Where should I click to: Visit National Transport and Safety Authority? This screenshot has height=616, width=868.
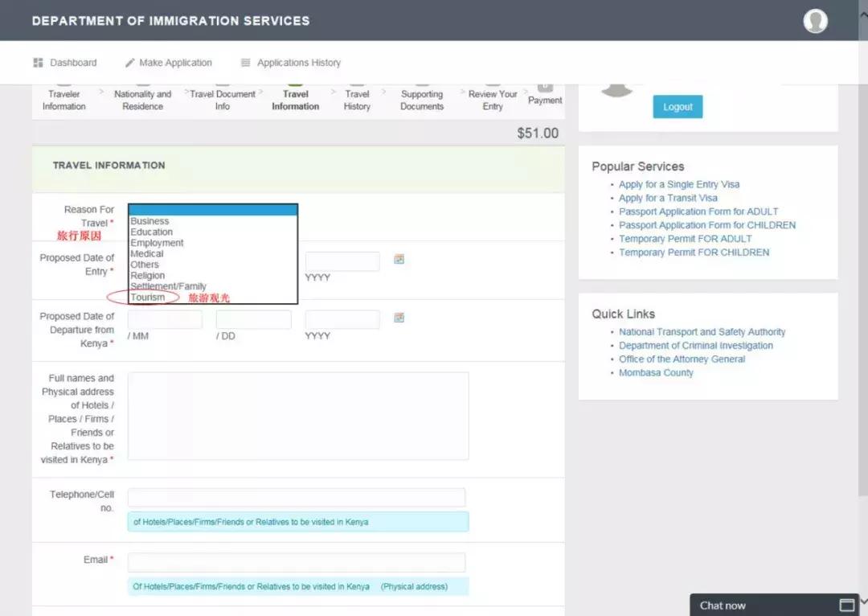(x=702, y=332)
